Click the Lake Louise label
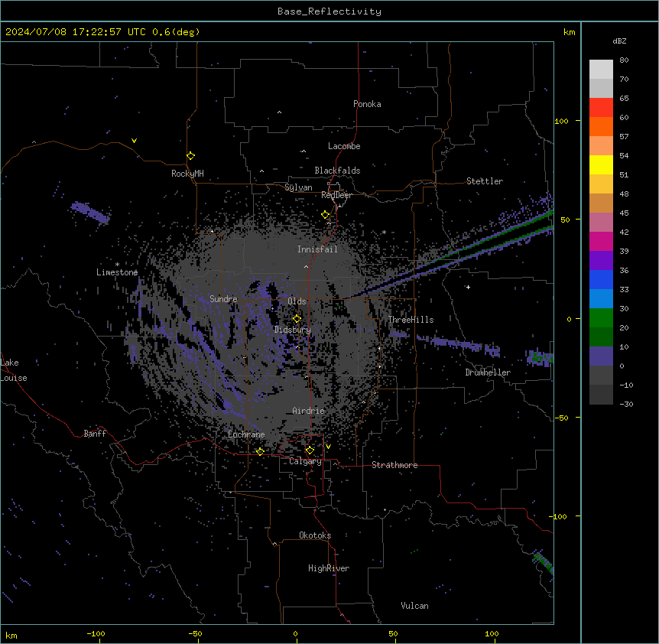 click(x=14, y=370)
